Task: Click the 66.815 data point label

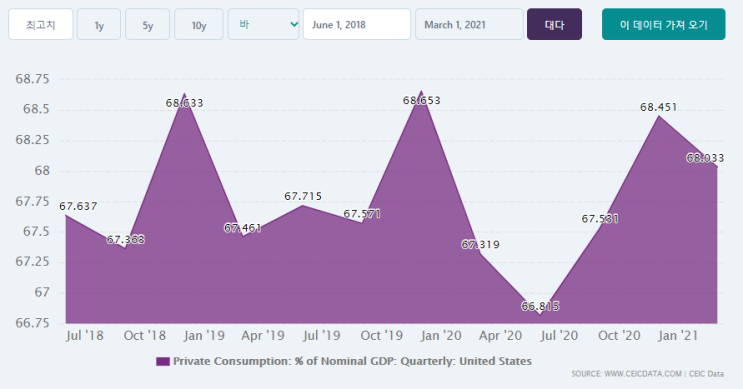Action: point(540,307)
